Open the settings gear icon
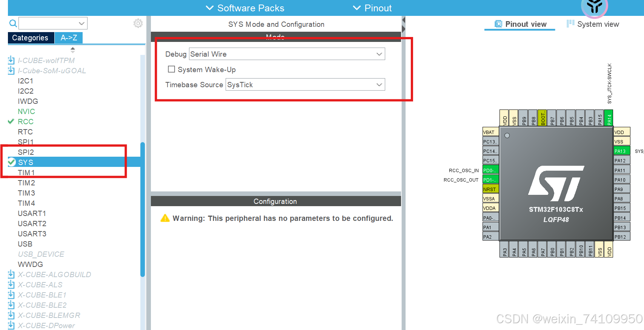The height and width of the screenshot is (330, 644). pyautogui.click(x=138, y=23)
